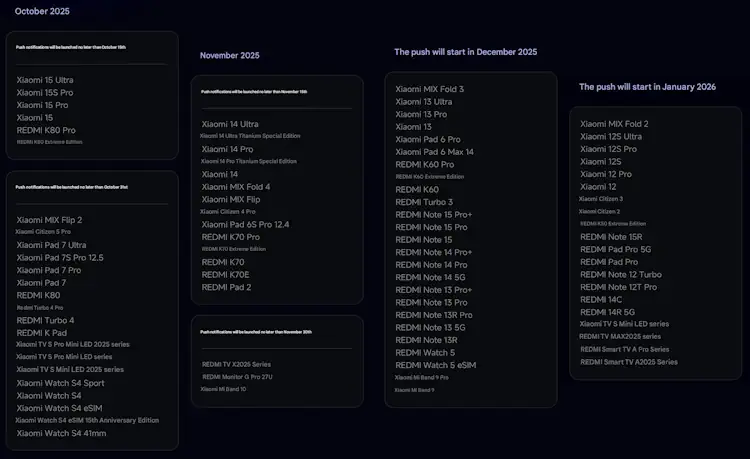
Task: Select the "REDMI Pad 2" entry
Action: (226, 287)
